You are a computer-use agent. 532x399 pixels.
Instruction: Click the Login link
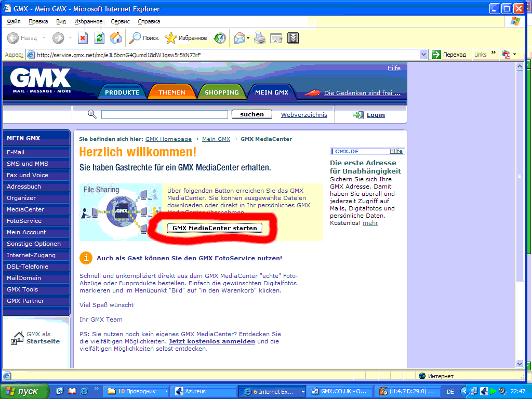[x=376, y=115]
